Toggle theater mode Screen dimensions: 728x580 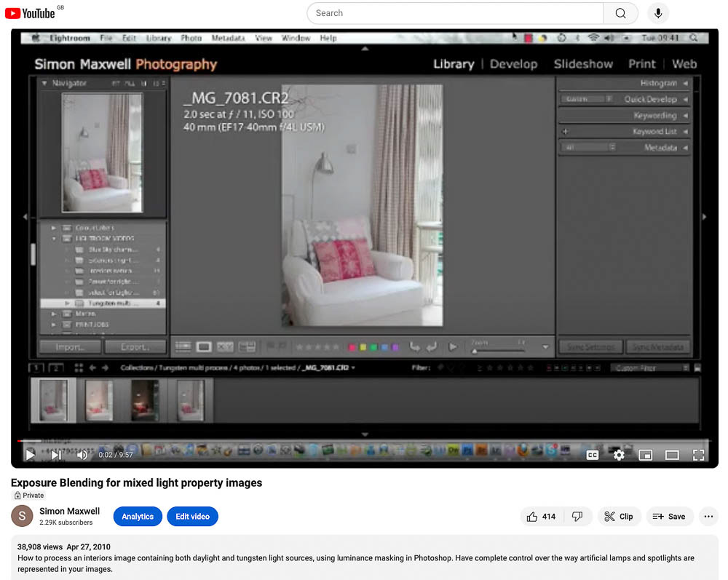tap(672, 455)
